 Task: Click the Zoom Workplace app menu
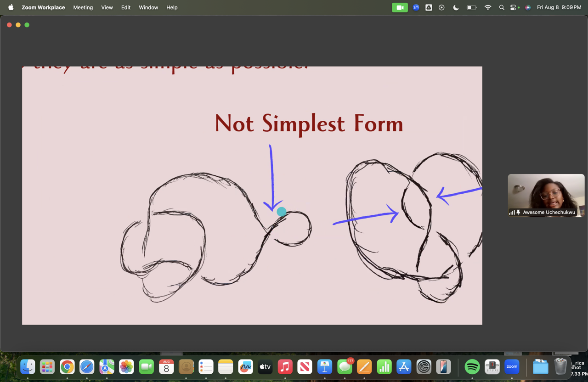(43, 7)
